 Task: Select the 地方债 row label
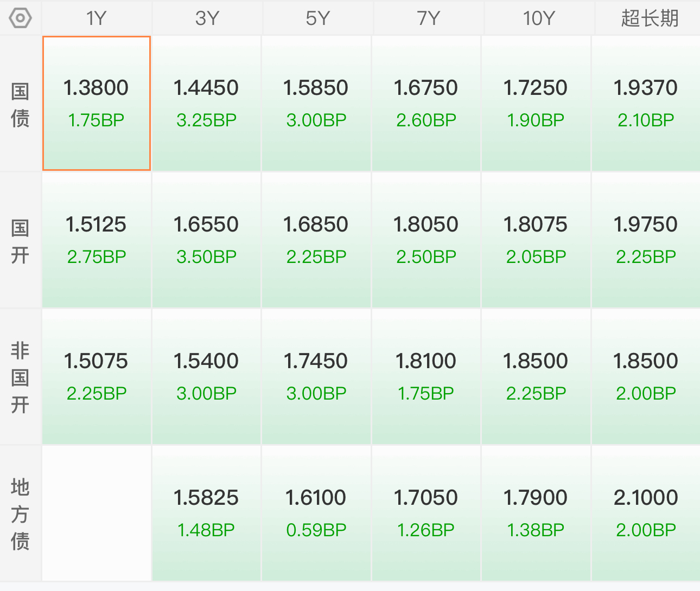click(20, 514)
